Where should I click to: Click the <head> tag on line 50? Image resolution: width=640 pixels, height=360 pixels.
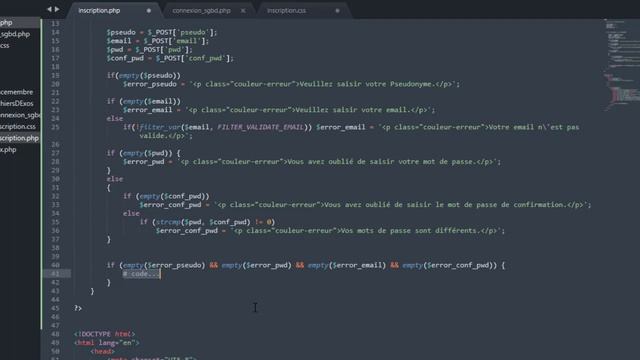pos(102,351)
